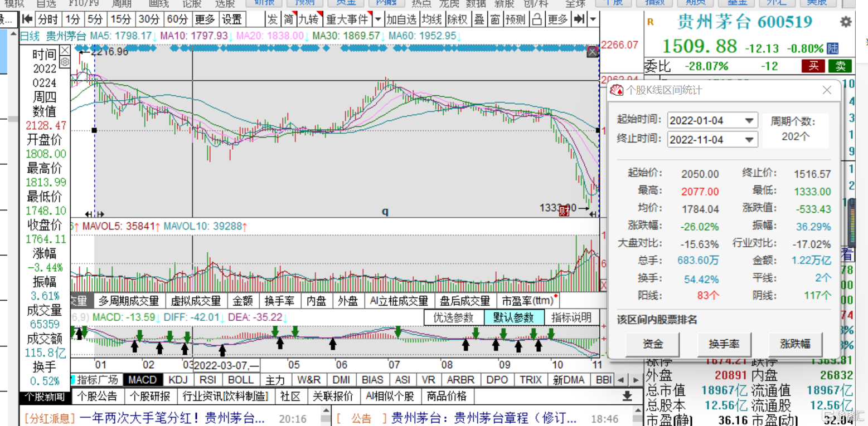868x426 pixels.
Task: Click the red 买 buy button
Action: [x=813, y=66]
